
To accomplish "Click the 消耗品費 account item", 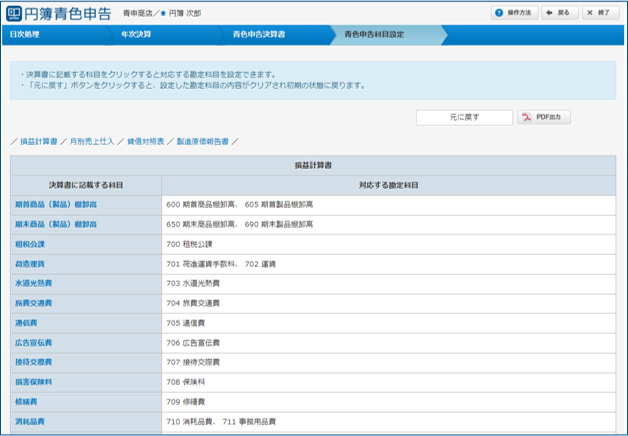I will (30, 422).
